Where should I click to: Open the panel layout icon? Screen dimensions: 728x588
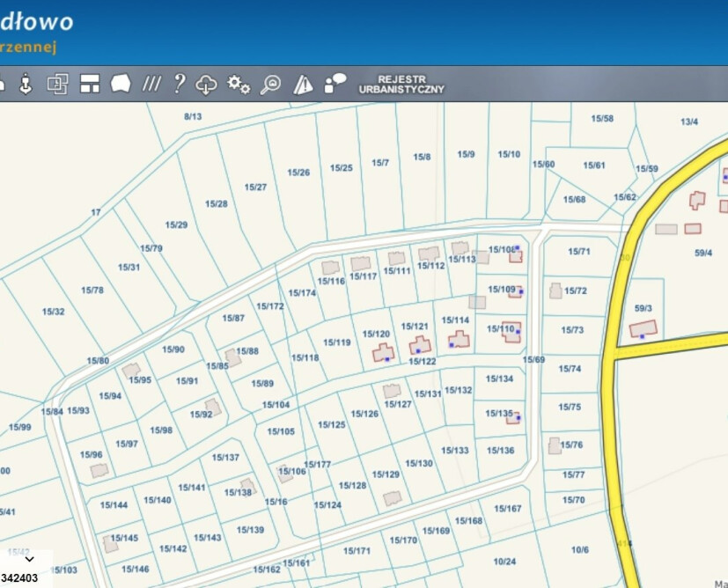pyautogui.click(x=89, y=84)
